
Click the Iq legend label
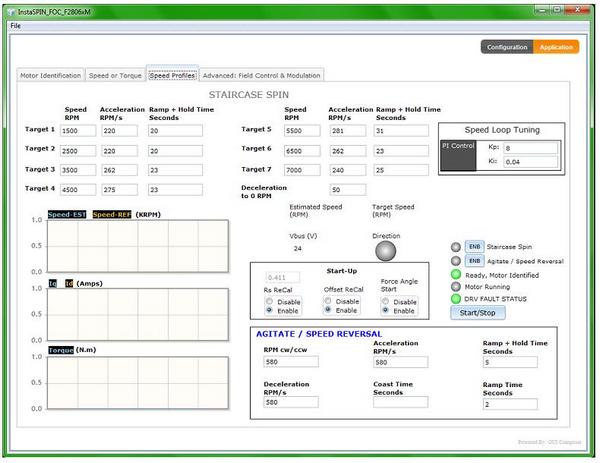(x=52, y=284)
